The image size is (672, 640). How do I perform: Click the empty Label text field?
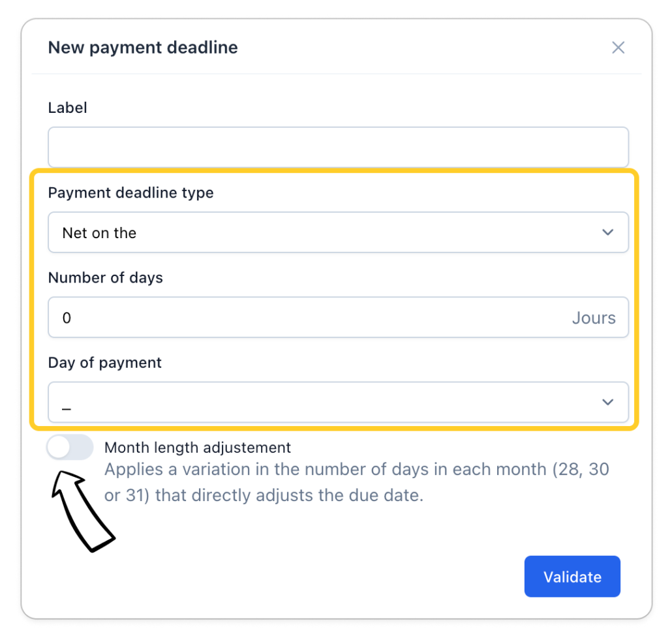338,147
